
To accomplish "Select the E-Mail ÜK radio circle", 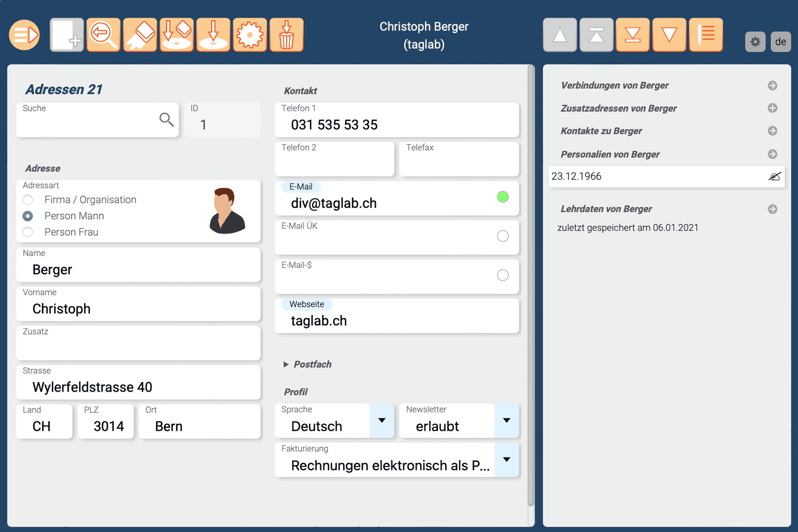I will pos(503,236).
